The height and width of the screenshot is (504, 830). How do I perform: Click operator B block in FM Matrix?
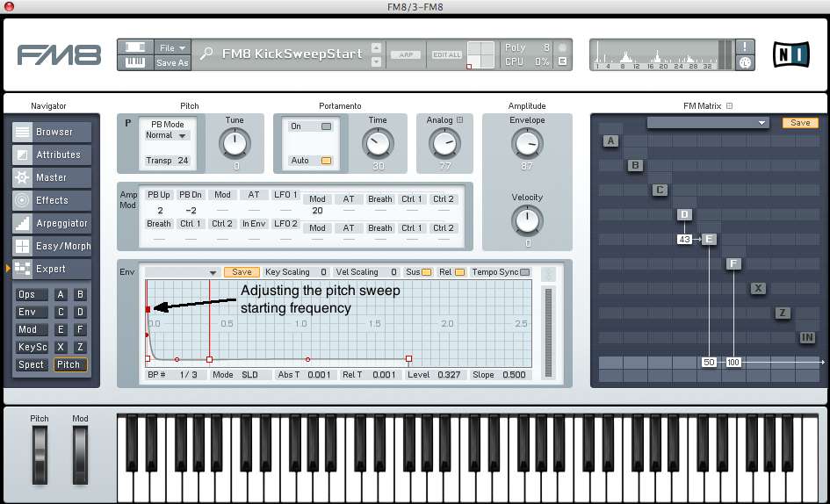635,165
